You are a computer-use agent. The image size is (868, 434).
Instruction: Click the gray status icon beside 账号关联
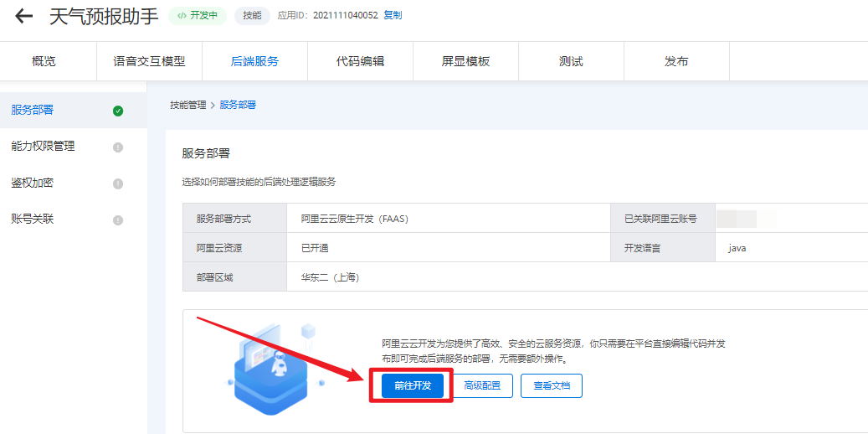[x=118, y=220]
